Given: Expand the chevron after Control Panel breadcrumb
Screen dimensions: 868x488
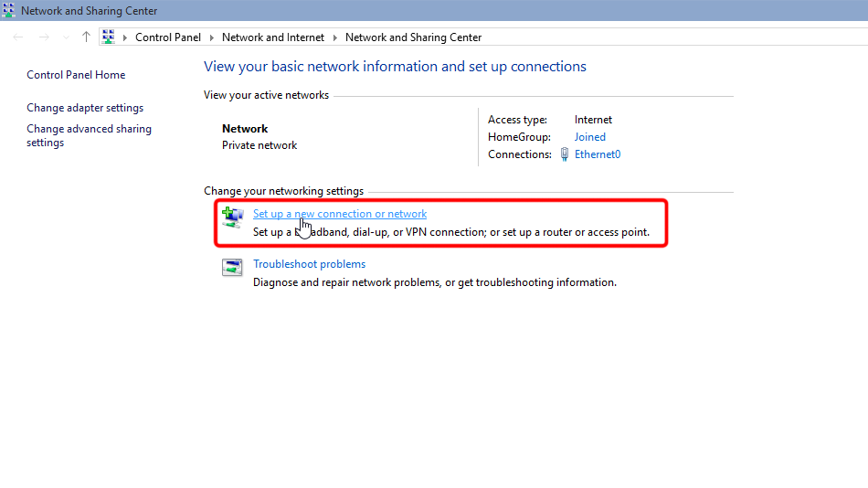Looking at the screenshot, I should click(x=211, y=37).
